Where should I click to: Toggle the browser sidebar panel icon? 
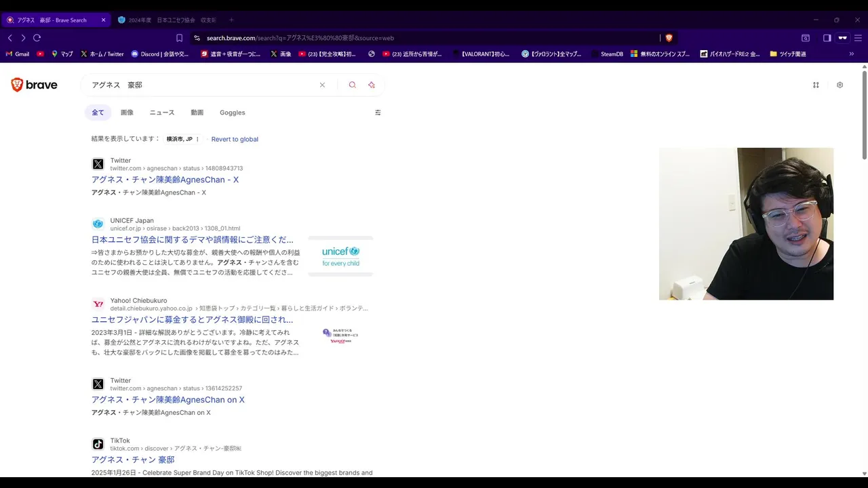827,38
